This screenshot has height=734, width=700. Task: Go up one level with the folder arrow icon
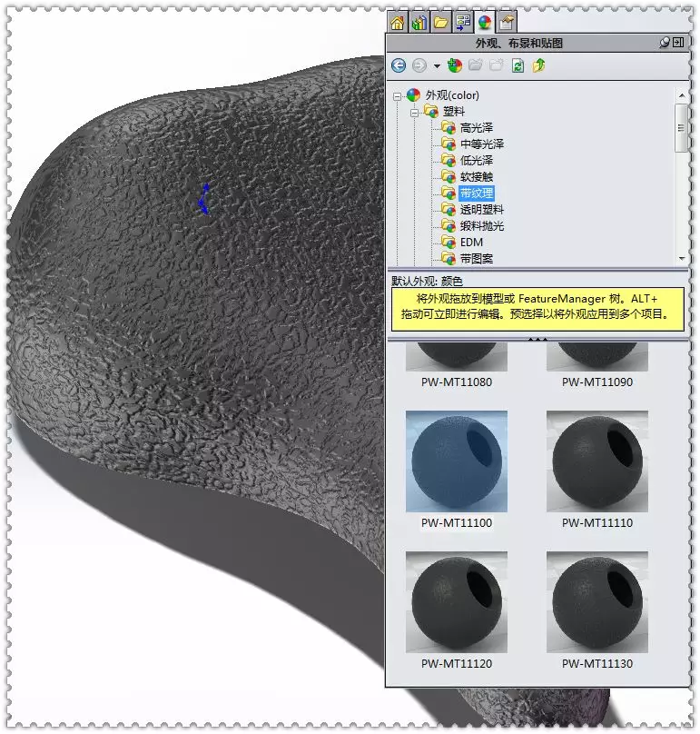538,65
